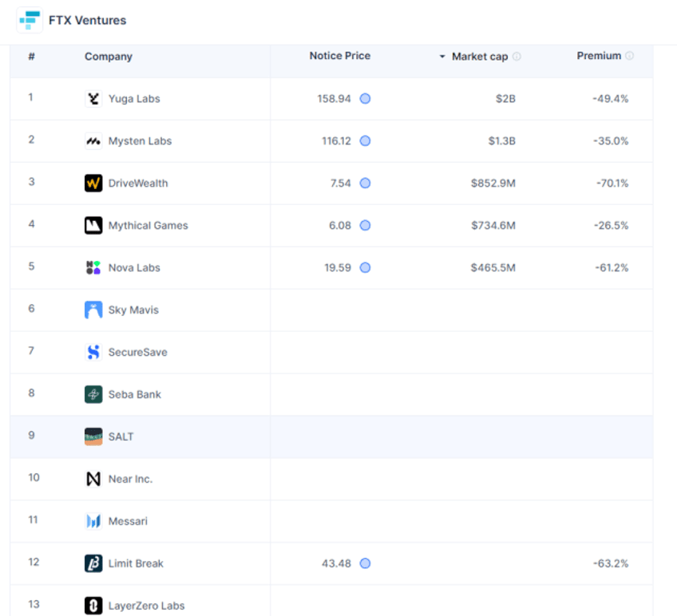Open the Sky Mavis company name
Viewport: 677px width, 616px height.
pos(133,310)
